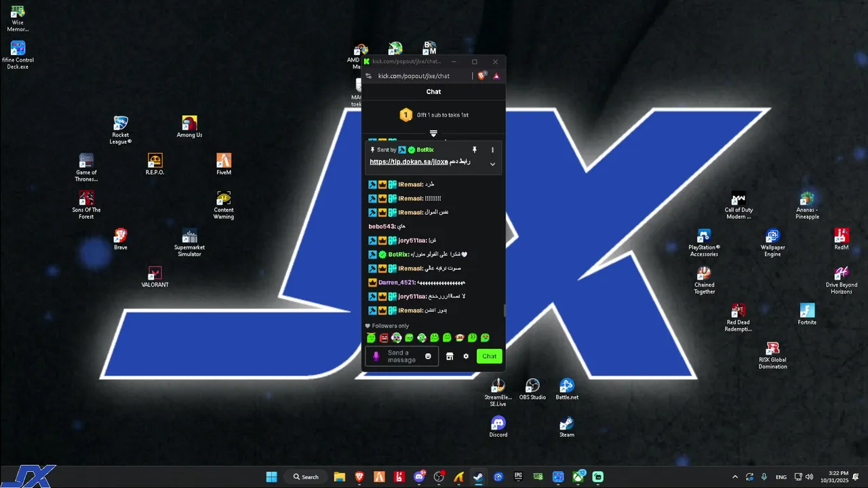The height and width of the screenshot is (488, 868).
Task: Open pinned message three-dot options
Action: click(x=492, y=150)
